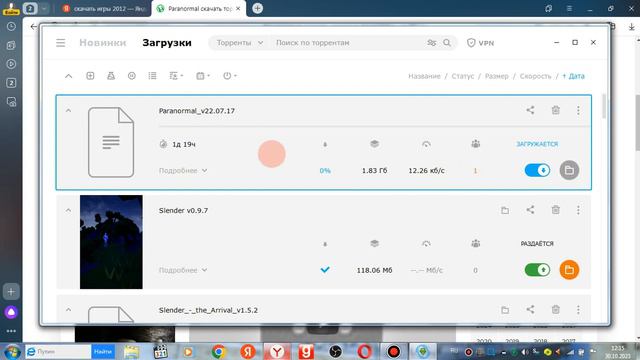The image size is (640, 360).
Task: Open the VPN shield button
Action: pos(480,43)
